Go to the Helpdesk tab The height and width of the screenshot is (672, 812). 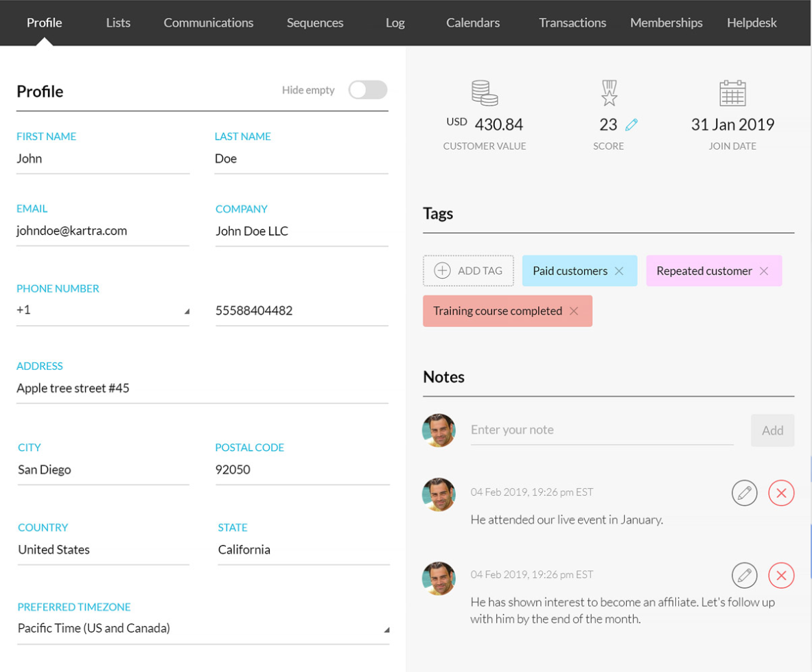752,23
